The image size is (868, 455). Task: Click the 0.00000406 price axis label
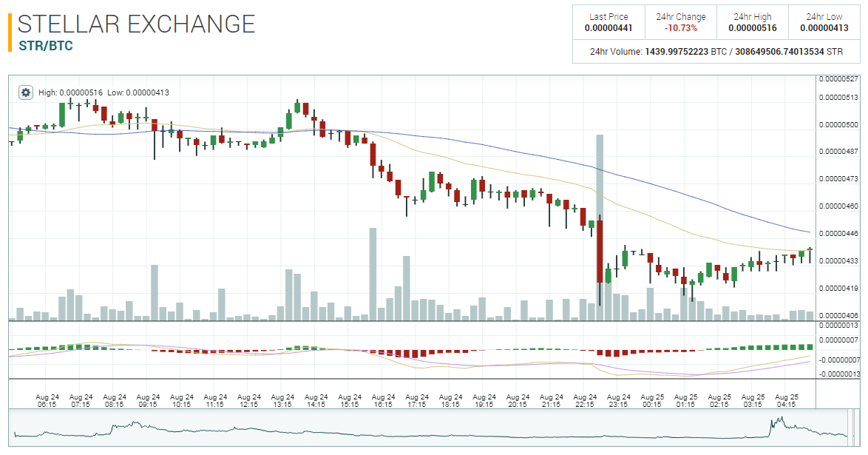tap(838, 315)
